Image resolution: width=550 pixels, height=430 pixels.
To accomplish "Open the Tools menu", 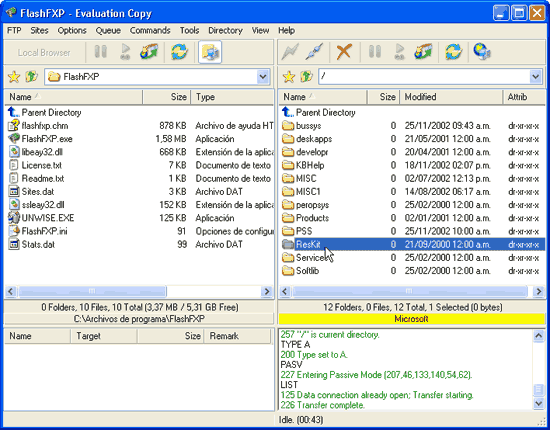I will (x=189, y=31).
